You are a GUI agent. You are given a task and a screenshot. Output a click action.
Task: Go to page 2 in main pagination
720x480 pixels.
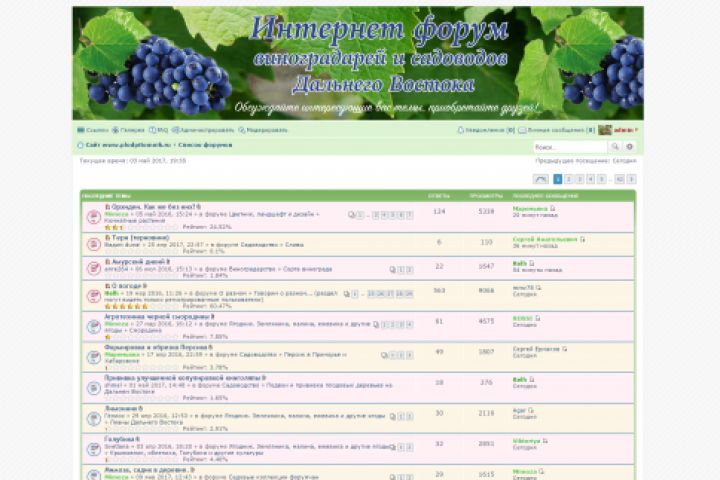(x=568, y=179)
